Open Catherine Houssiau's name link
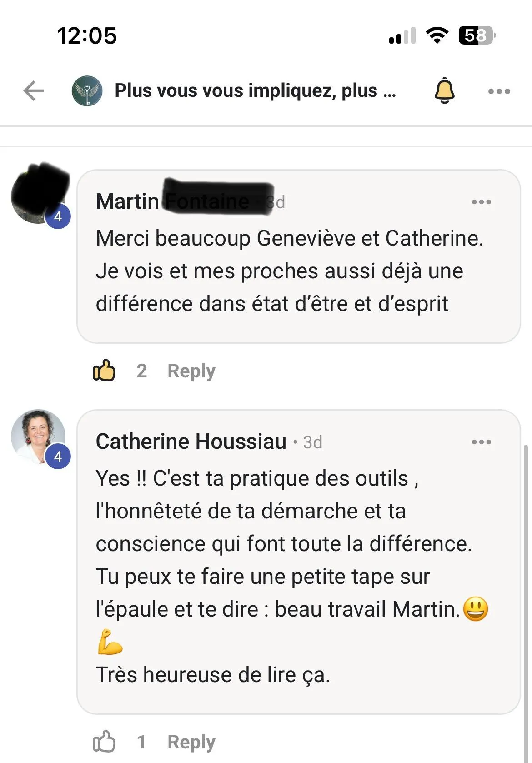532x763 pixels. click(x=191, y=442)
